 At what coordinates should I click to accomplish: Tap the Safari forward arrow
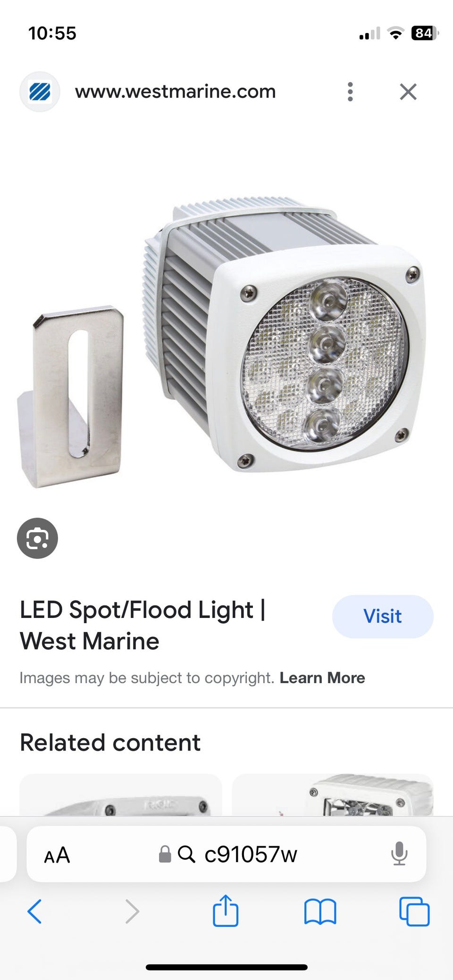pos(132,911)
